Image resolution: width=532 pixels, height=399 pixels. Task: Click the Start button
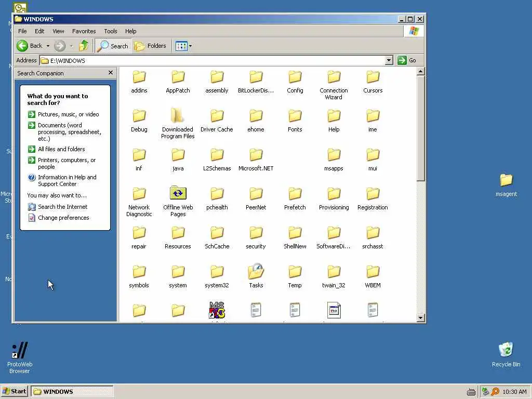tap(14, 391)
